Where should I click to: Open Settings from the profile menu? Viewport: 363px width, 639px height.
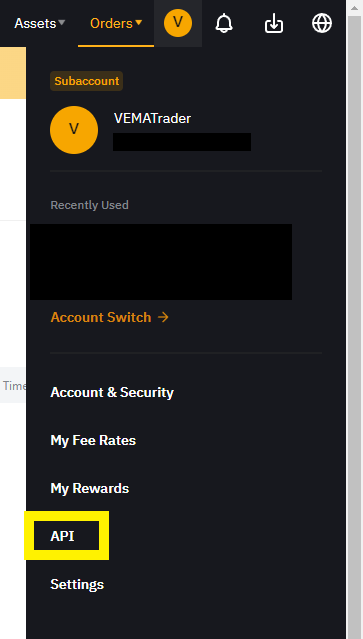77,584
